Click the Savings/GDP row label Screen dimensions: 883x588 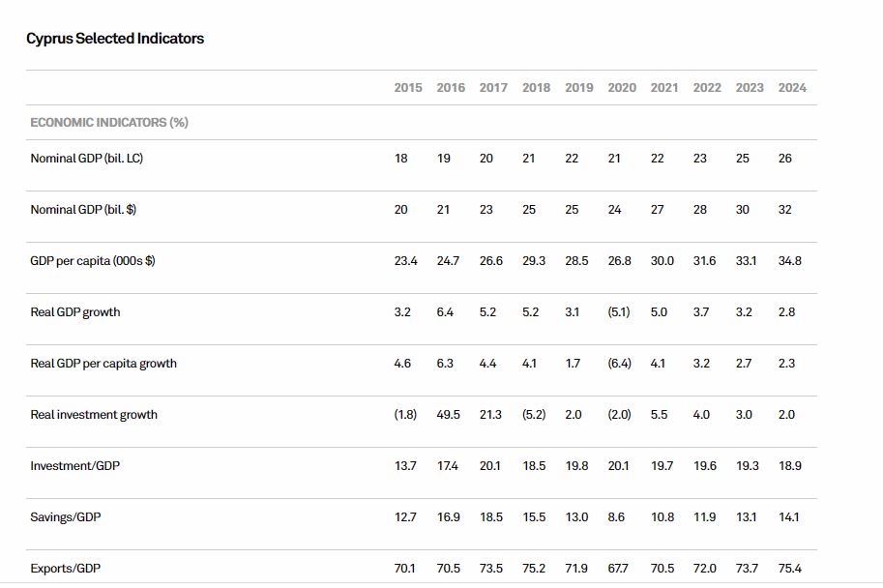point(66,517)
